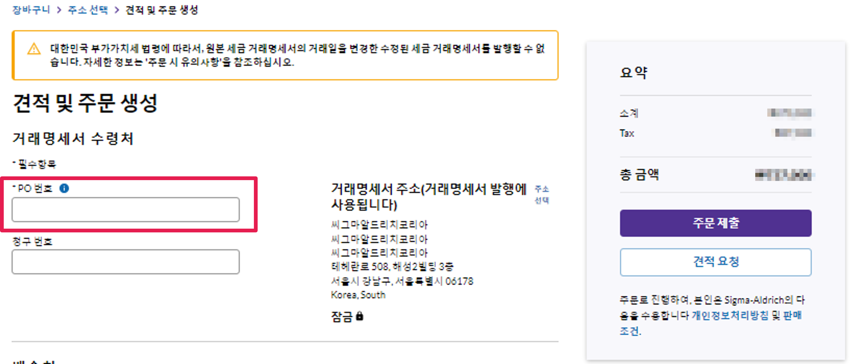Click the Korea, South address line
The height and width of the screenshot is (364, 868).
tap(358, 295)
